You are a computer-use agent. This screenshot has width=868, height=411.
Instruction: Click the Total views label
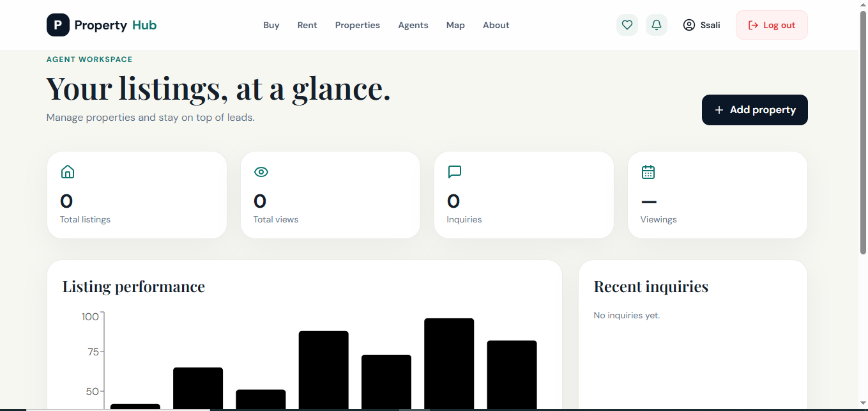tap(276, 219)
